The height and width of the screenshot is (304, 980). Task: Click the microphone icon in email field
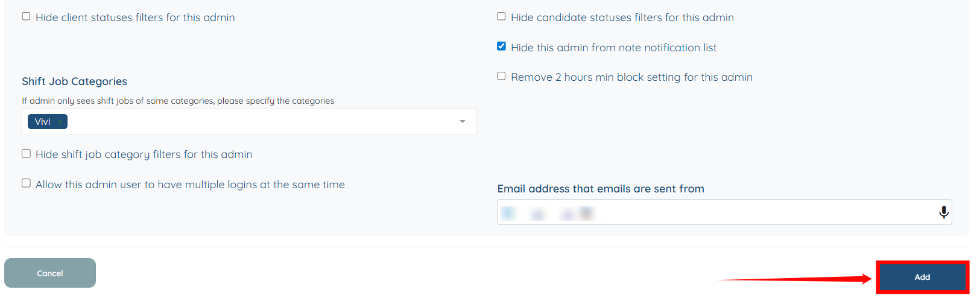(944, 212)
